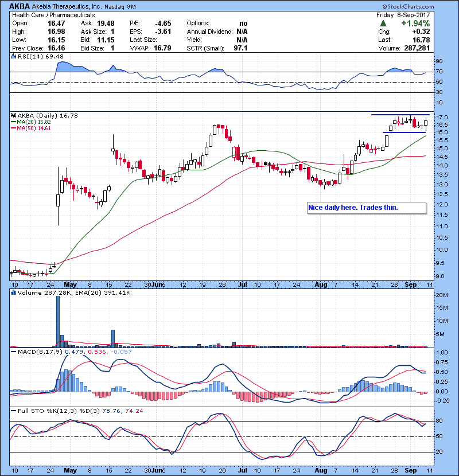Click the green MA(20) legend line marker
This screenshot has height=476, width=459.
pyautogui.click(x=13, y=122)
